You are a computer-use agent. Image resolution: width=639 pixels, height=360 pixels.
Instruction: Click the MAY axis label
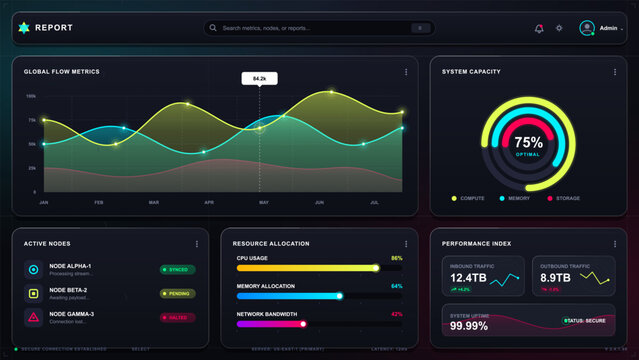264,202
